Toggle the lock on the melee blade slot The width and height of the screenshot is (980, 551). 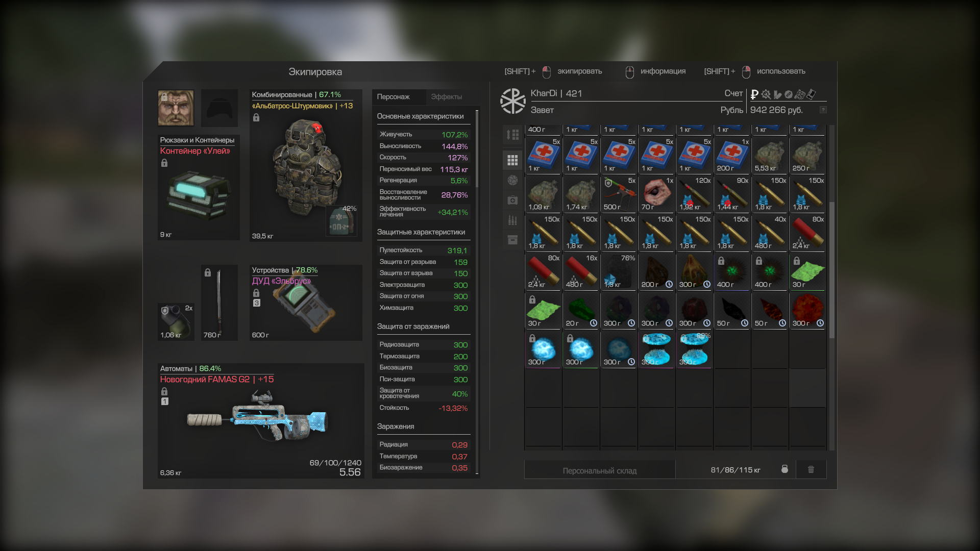(x=208, y=272)
